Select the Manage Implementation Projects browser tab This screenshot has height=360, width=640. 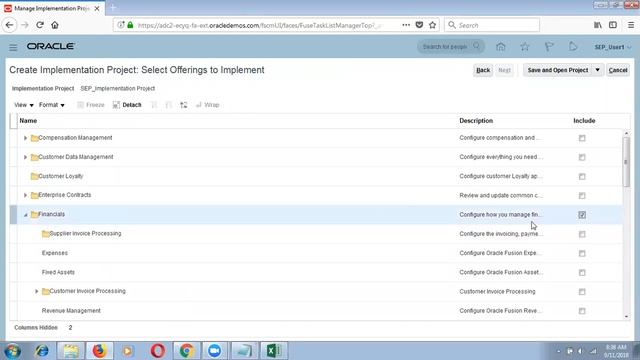[x=52, y=8]
